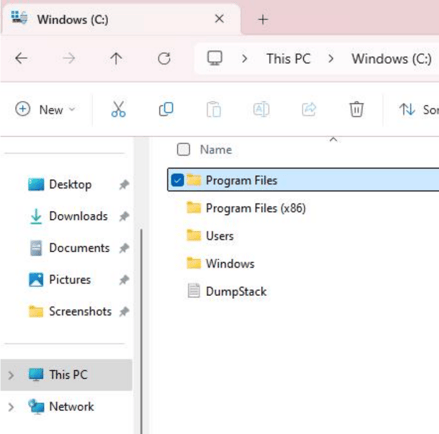Click the Copy icon in toolbar
Image resolution: width=439 pixels, height=434 pixels.
(166, 109)
